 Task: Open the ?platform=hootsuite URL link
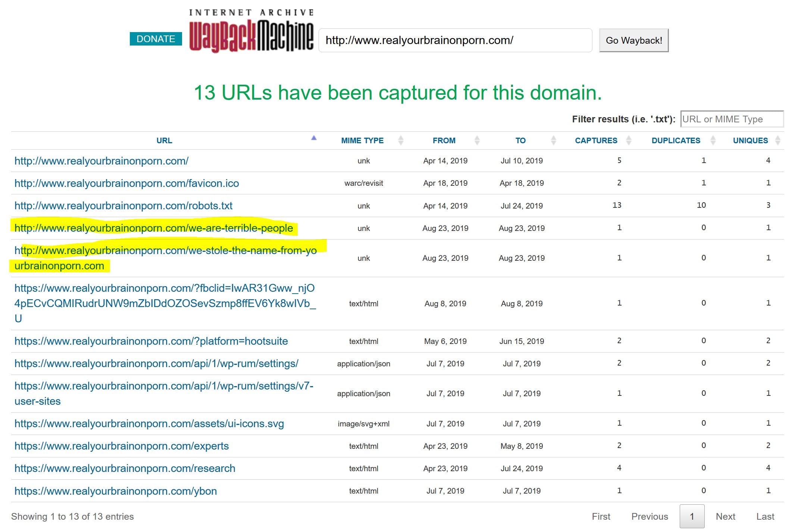coord(151,341)
